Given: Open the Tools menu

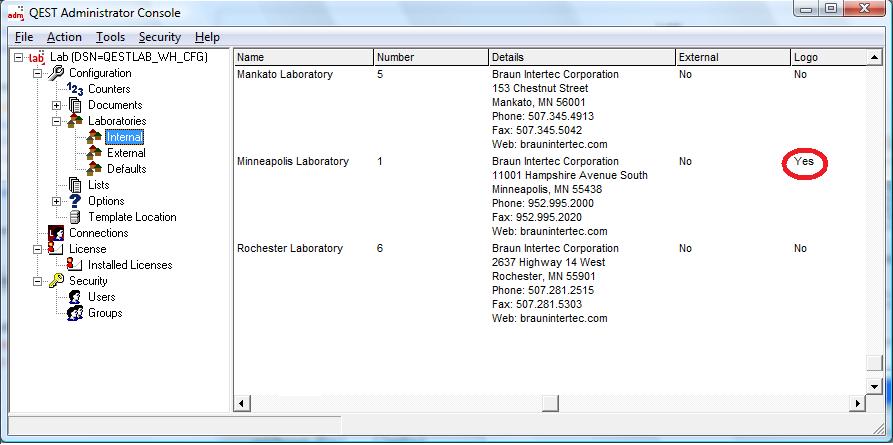Looking at the screenshot, I should [110, 37].
